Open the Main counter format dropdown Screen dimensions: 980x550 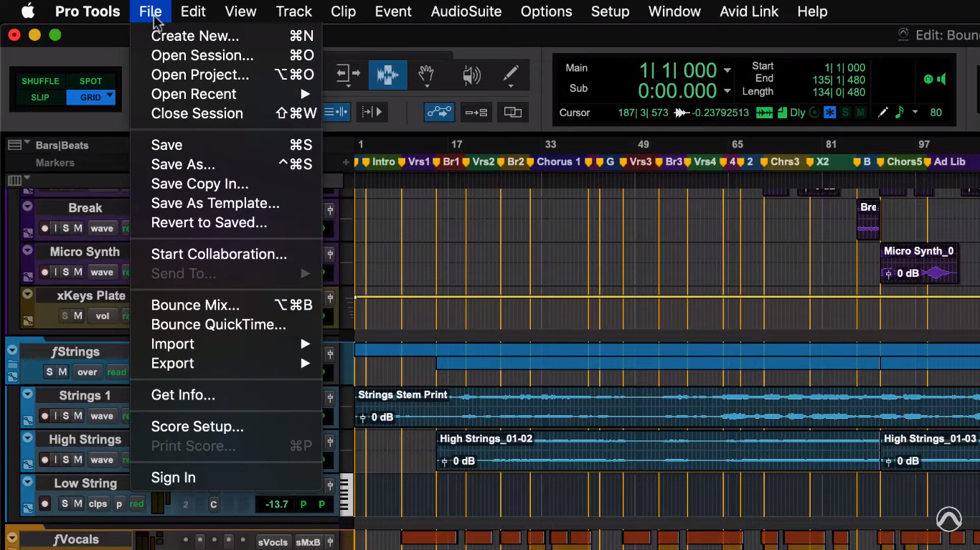(727, 70)
